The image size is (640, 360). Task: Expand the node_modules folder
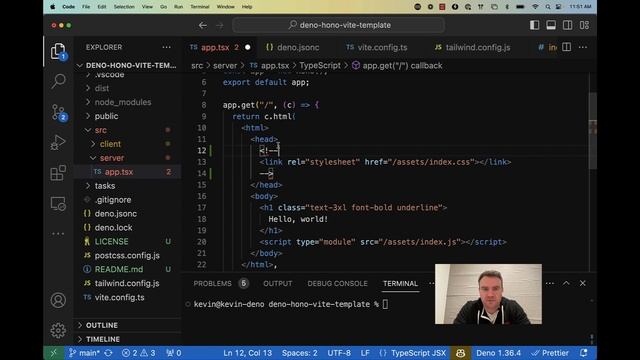(x=127, y=102)
